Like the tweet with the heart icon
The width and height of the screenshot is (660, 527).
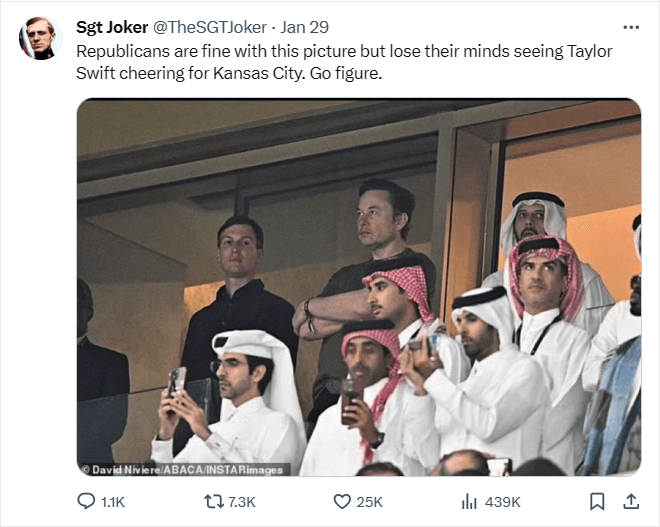[341, 501]
